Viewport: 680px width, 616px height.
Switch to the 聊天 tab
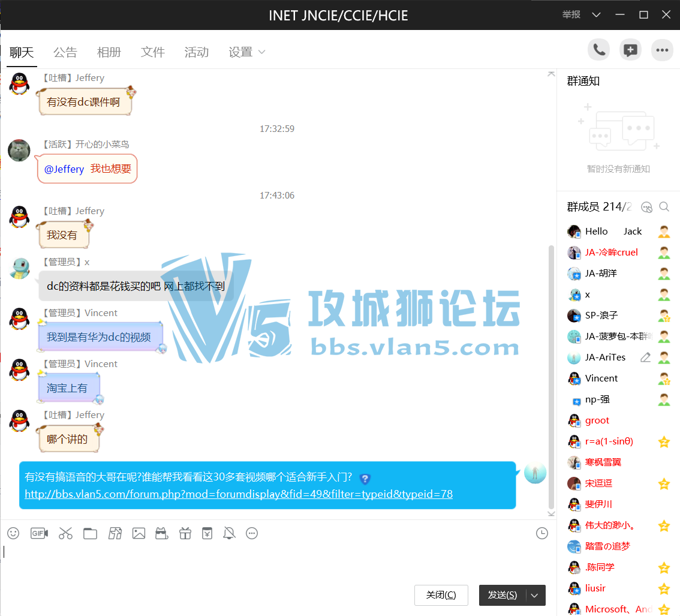pyautogui.click(x=22, y=53)
